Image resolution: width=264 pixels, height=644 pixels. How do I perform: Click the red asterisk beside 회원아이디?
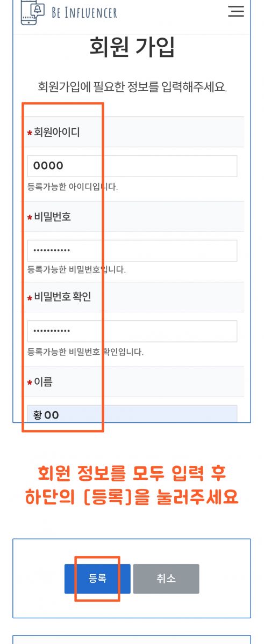(30, 133)
